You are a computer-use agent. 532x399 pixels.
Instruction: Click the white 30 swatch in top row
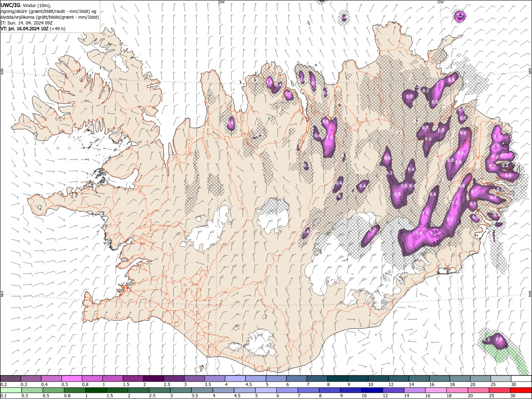(520, 379)
